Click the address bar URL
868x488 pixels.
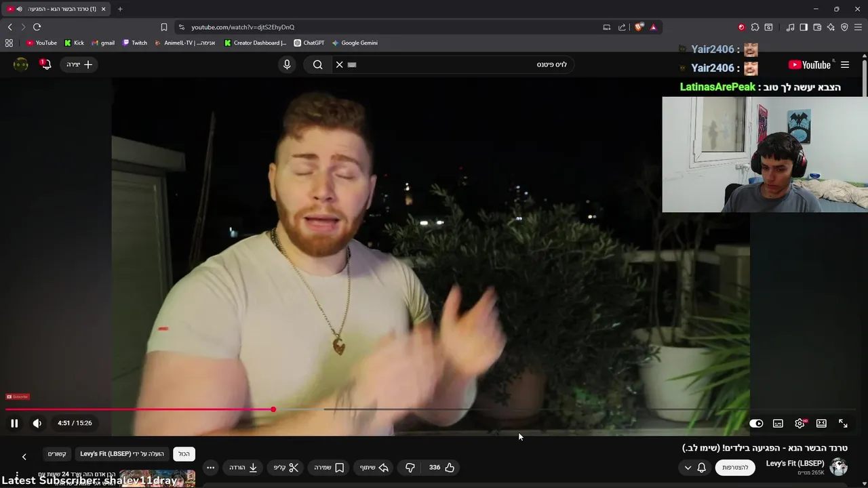243,27
